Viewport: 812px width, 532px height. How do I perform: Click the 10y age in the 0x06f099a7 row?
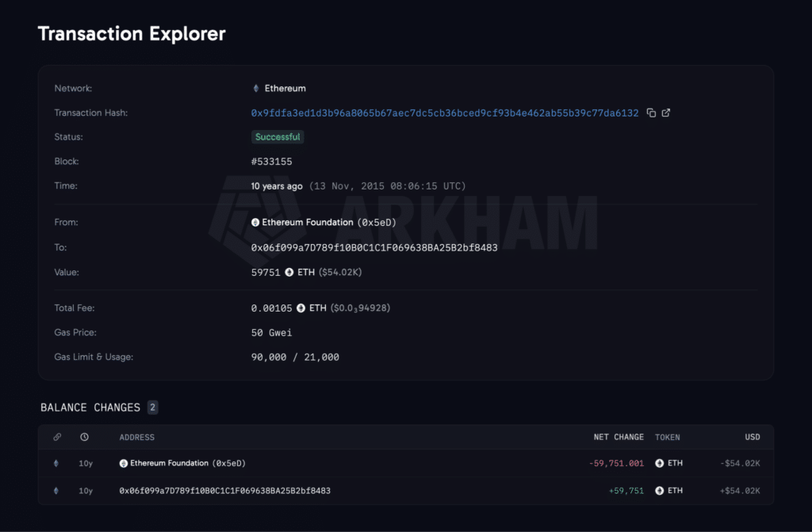coord(86,491)
